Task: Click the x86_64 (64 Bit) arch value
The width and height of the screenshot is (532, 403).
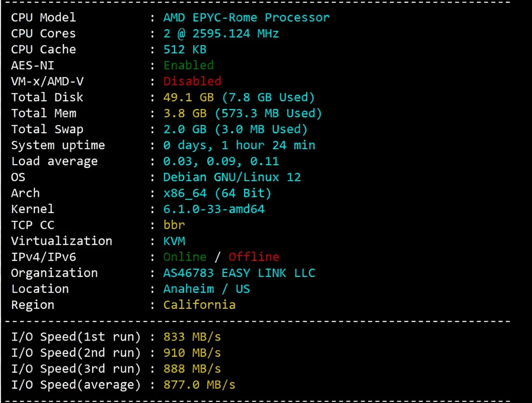Action: (217, 193)
